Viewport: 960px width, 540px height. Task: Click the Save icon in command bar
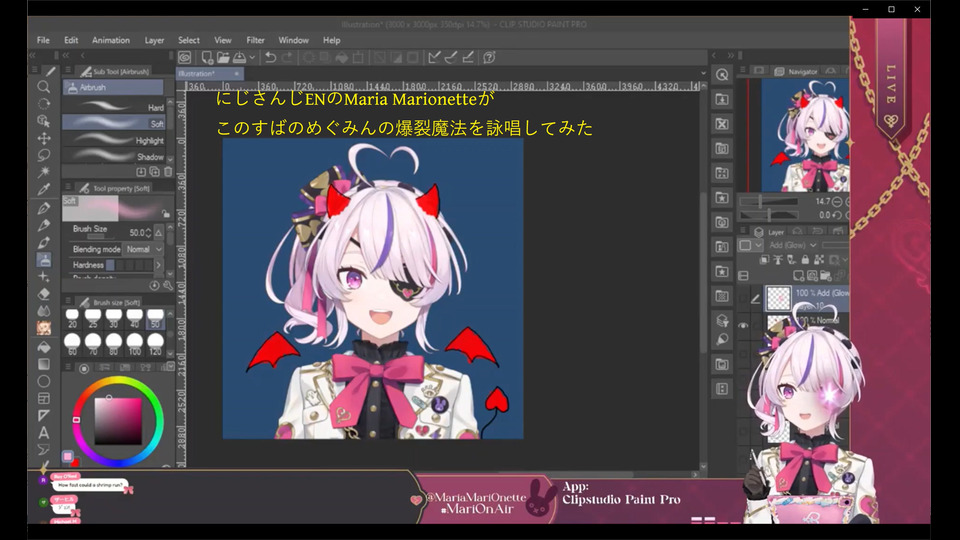(239, 58)
